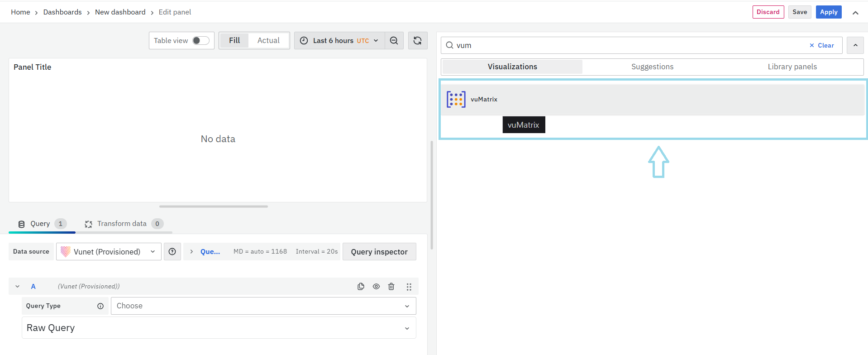Image resolution: width=868 pixels, height=355 pixels.
Task: Open the Transform data tab
Action: coord(122,224)
